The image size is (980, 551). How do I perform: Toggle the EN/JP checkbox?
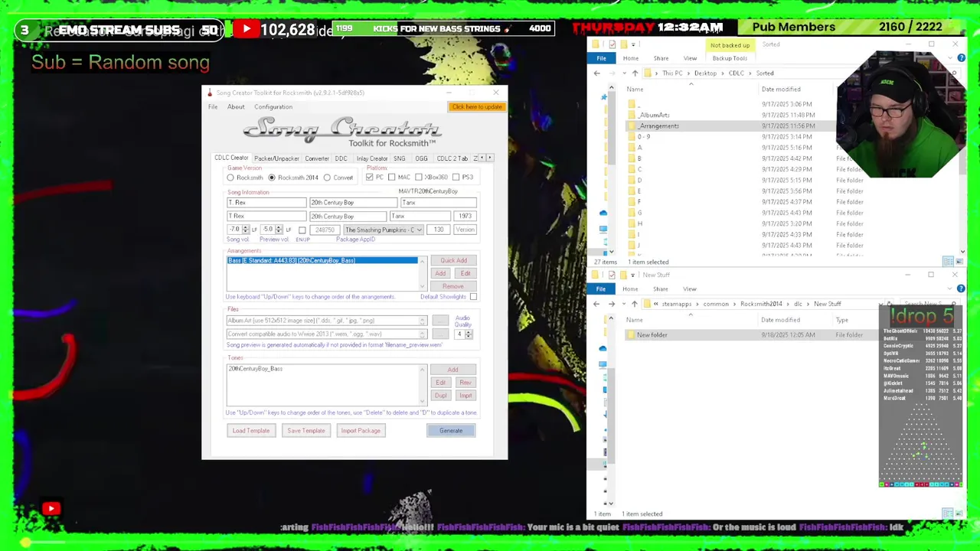pos(302,230)
